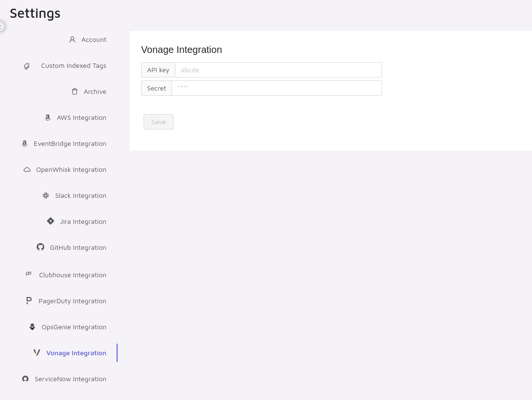Click the Settings page title
Screen dimensions: 532x400
click(x=35, y=13)
